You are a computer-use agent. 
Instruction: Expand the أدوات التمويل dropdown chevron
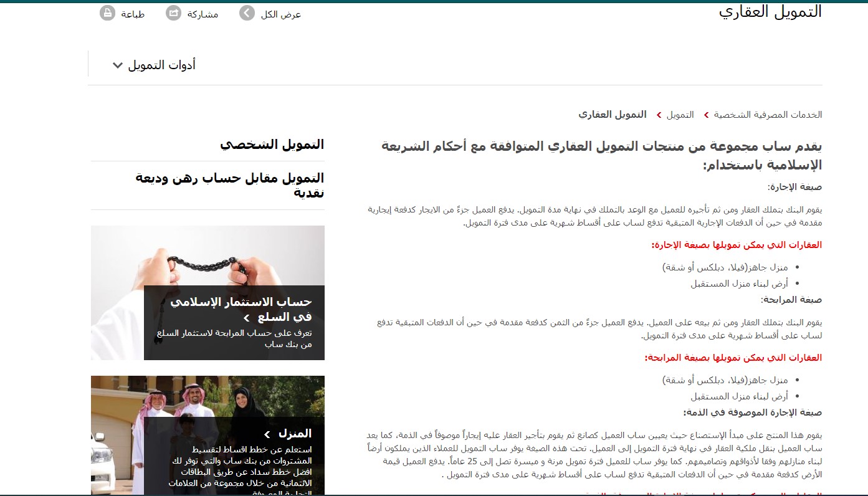coord(117,65)
